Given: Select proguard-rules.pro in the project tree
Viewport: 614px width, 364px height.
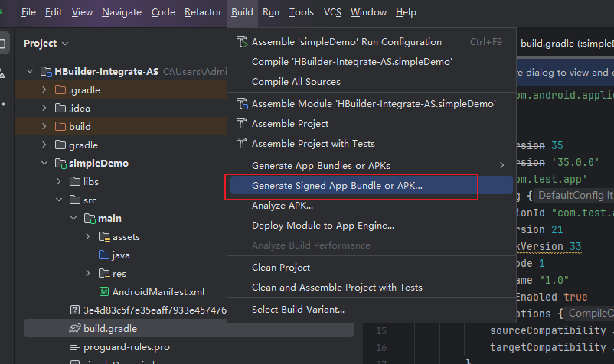Looking at the screenshot, I should tap(126, 347).
